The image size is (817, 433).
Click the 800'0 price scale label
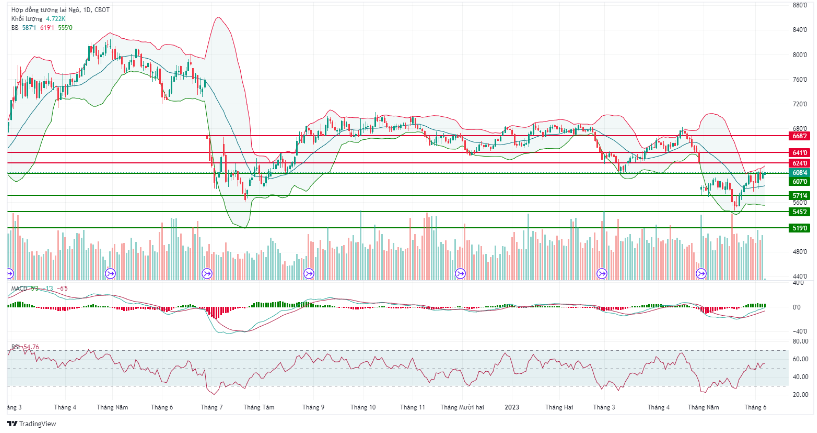[800, 29]
